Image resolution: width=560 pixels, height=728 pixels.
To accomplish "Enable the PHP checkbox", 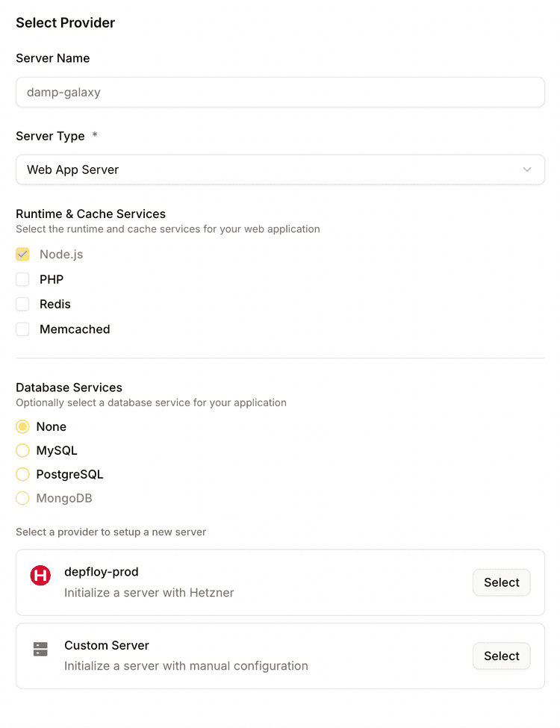I will pos(23,279).
